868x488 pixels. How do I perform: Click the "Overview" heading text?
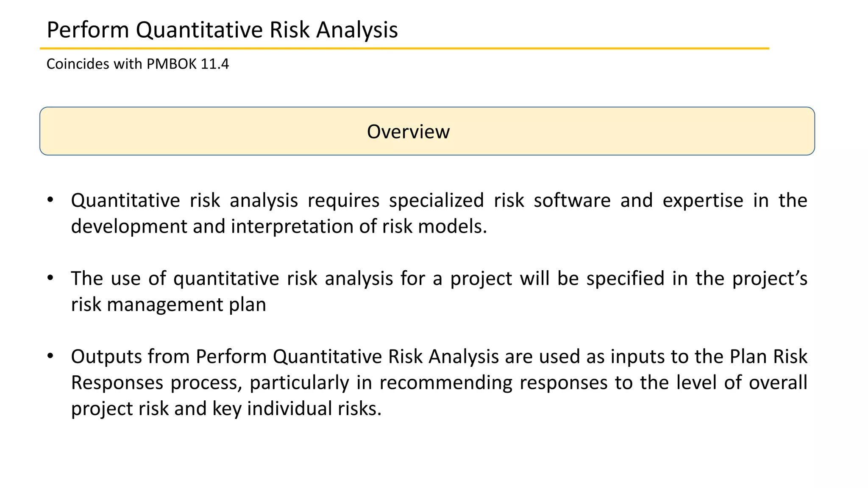click(408, 132)
